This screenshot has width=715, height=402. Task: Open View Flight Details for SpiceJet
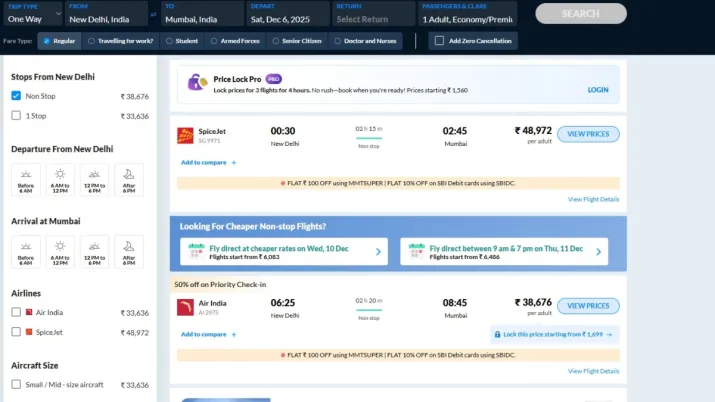[x=593, y=199]
